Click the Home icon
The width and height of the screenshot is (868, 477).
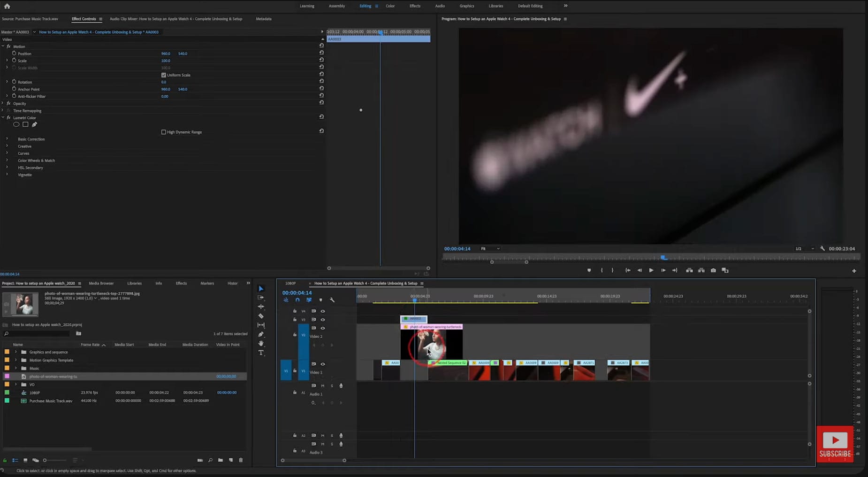pyautogui.click(x=7, y=6)
